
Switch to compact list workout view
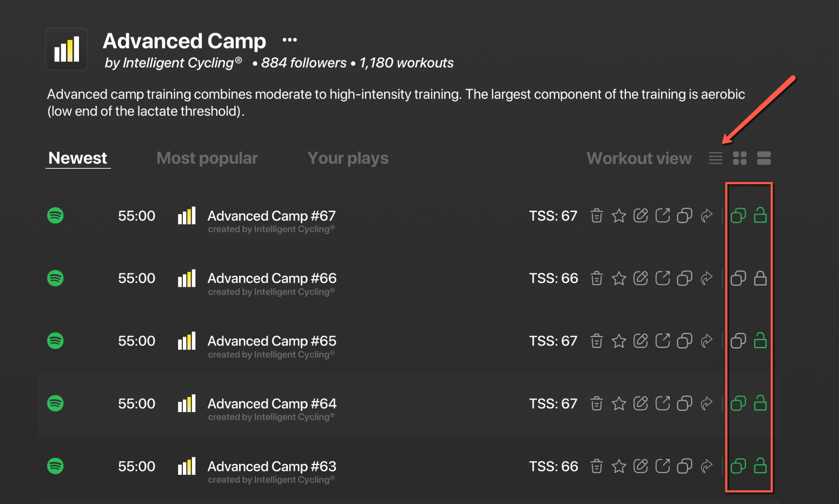coord(716,158)
